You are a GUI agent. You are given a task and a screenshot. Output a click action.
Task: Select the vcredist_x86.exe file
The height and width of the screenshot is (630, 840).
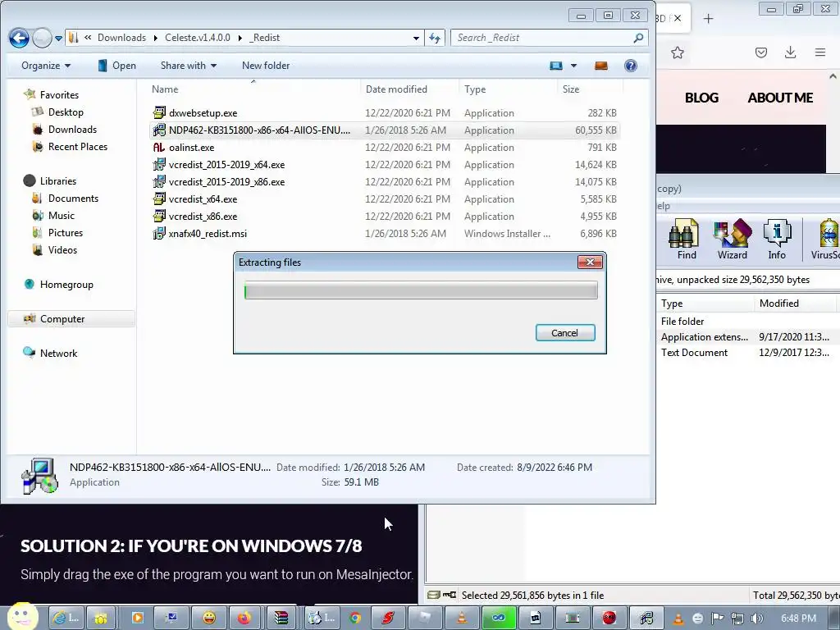pos(384,216)
